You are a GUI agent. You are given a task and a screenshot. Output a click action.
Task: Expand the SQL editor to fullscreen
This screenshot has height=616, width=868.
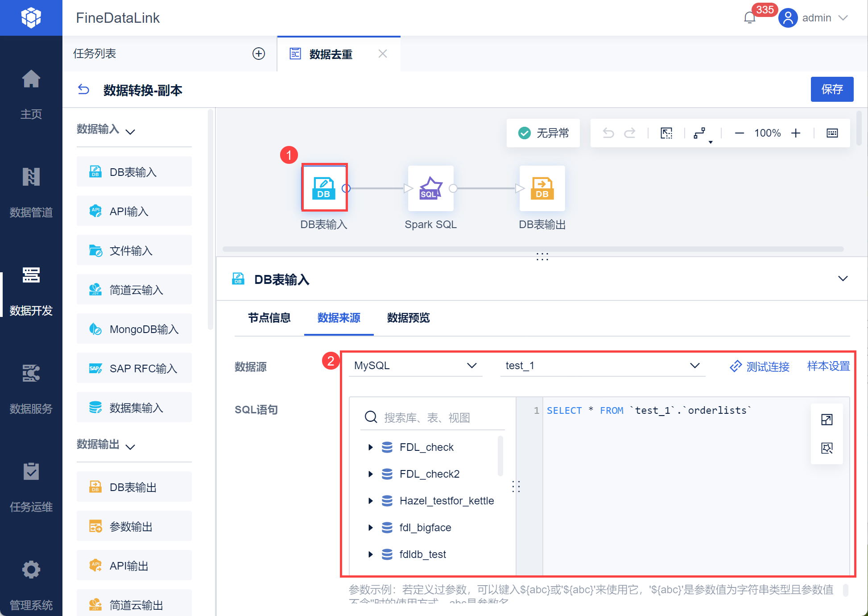[x=827, y=420]
